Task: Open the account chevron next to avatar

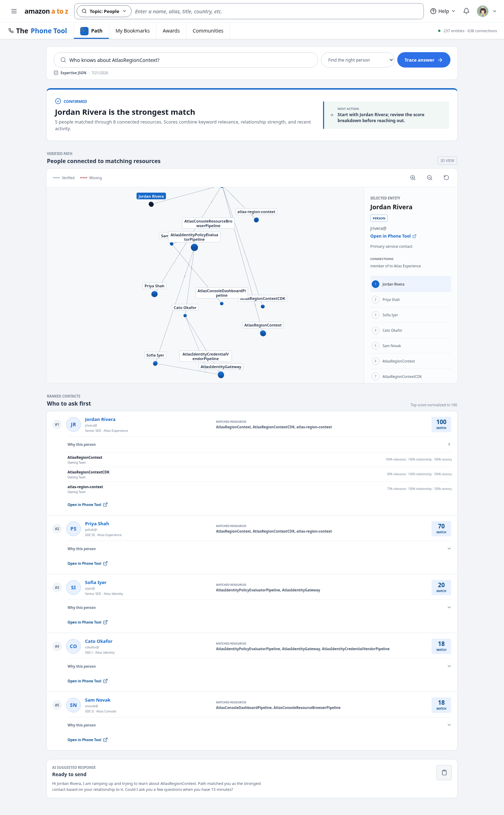Action: (495, 11)
